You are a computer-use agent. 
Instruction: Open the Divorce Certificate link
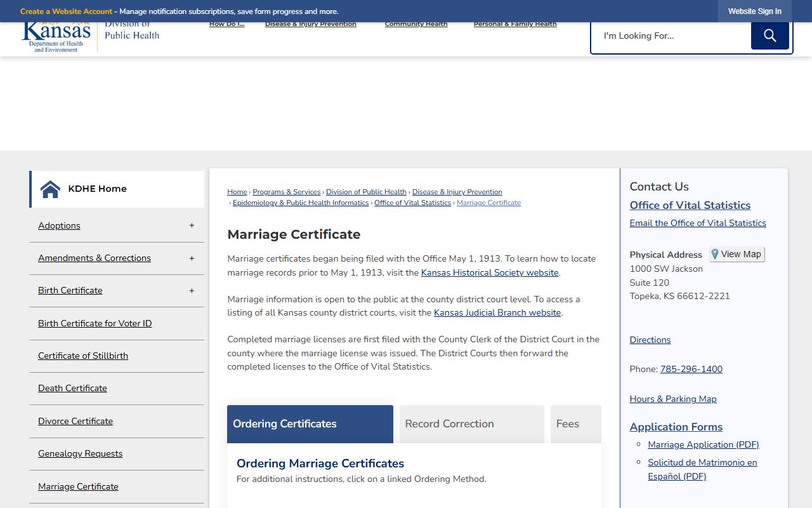pos(75,421)
